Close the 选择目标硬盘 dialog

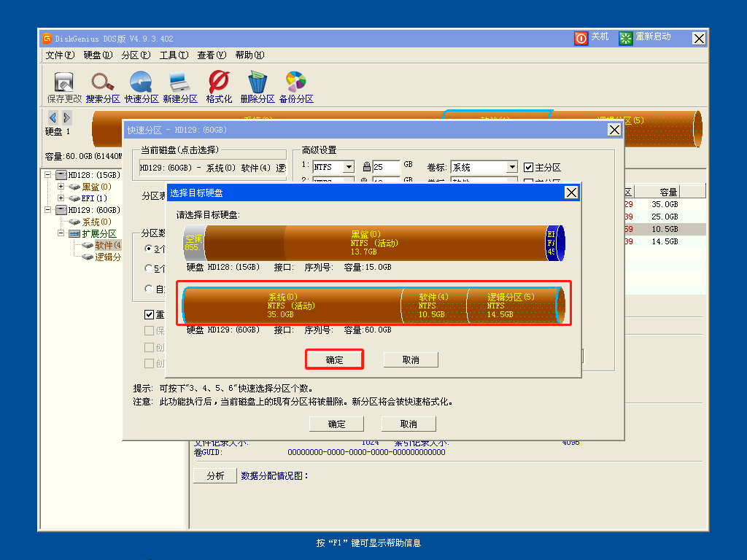tap(571, 192)
